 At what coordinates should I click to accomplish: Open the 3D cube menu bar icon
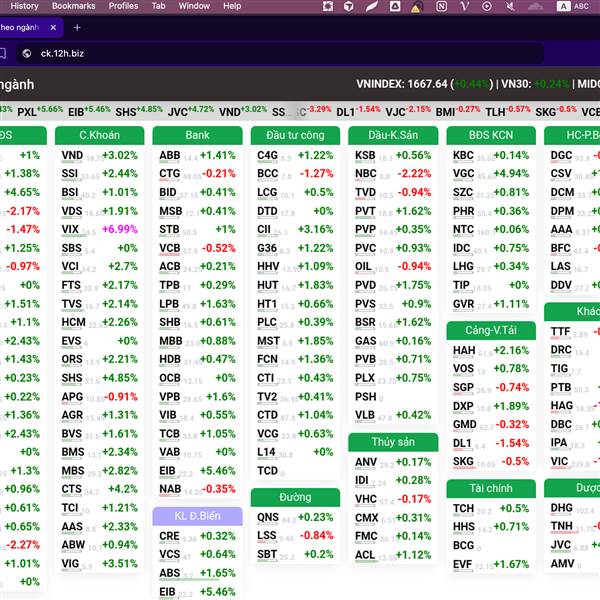[x=349, y=6]
